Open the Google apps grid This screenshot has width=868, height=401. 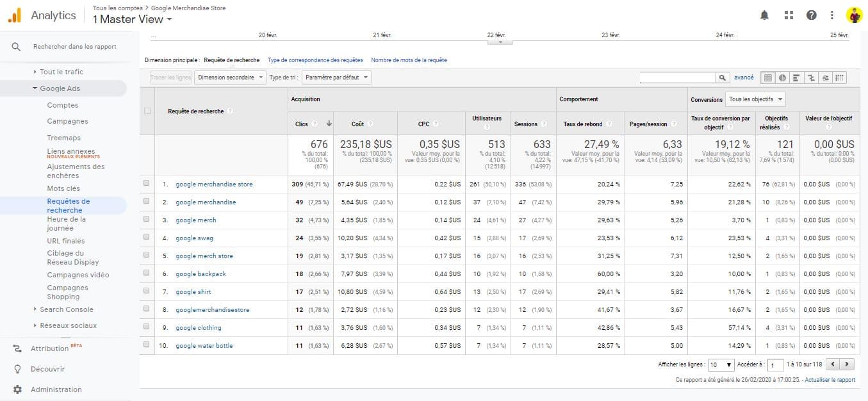click(789, 15)
